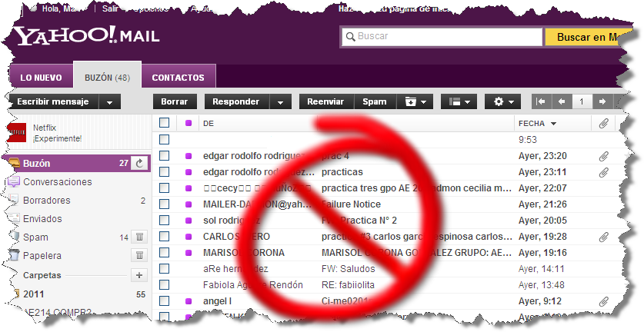
Task: Open the Spam folder
Action: (x=35, y=237)
